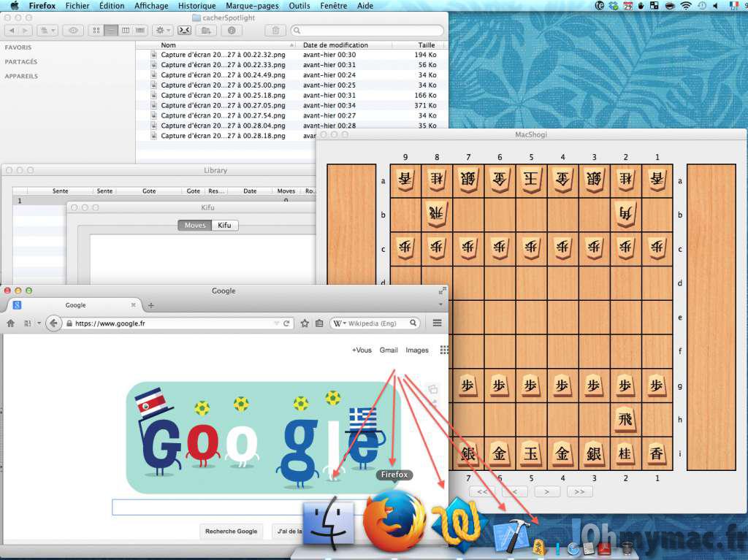Switch Finder to Cover Flow view
Viewport: 748px width, 560px height.
click(x=140, y=31)
